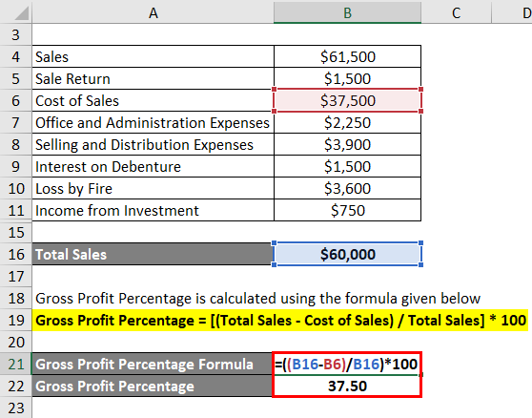This screenshot has height=418, width=532.
Task: Select row 10 header
Action: click(15, 188)
